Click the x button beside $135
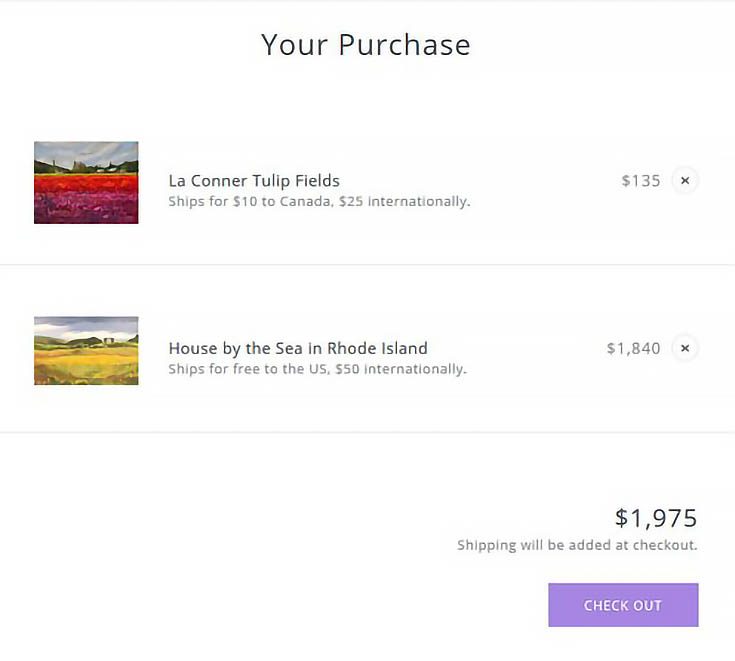Screen dimensions: 735x661 (685, 180)
